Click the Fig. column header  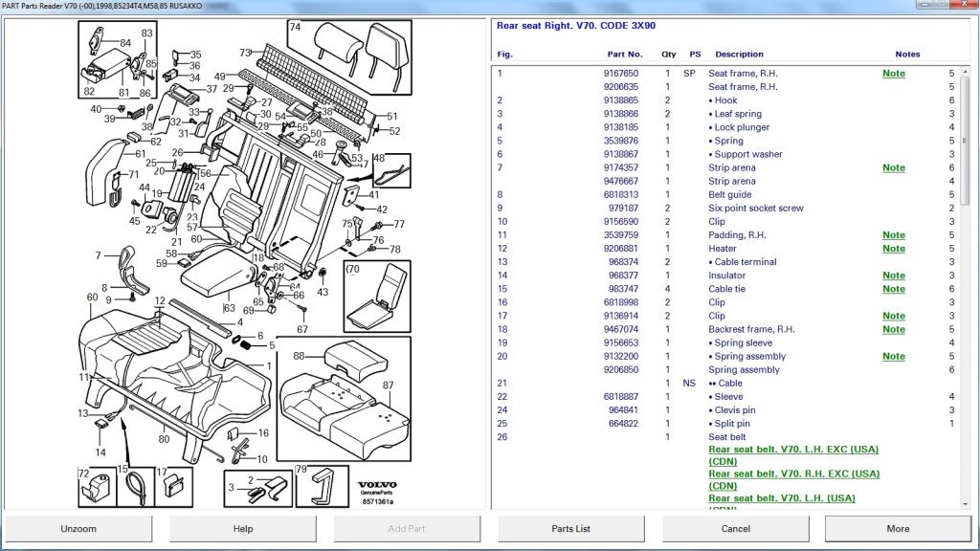tap(505, 55)
